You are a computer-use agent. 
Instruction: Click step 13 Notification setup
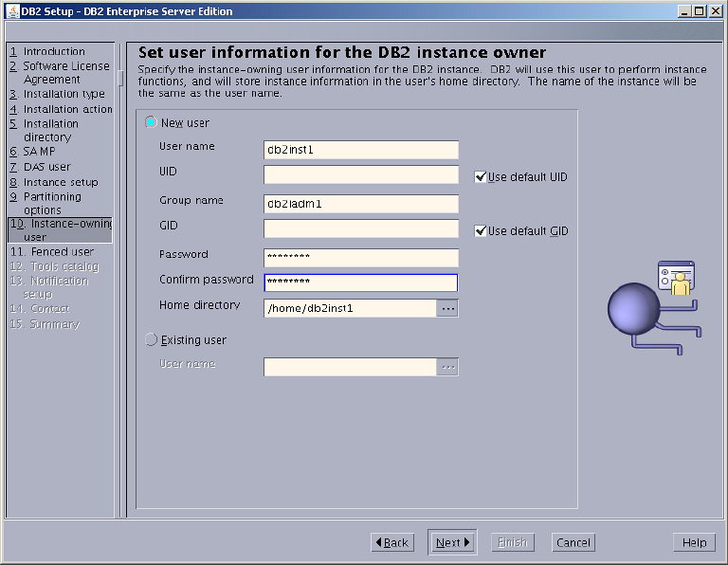click(x=49, y=287)
